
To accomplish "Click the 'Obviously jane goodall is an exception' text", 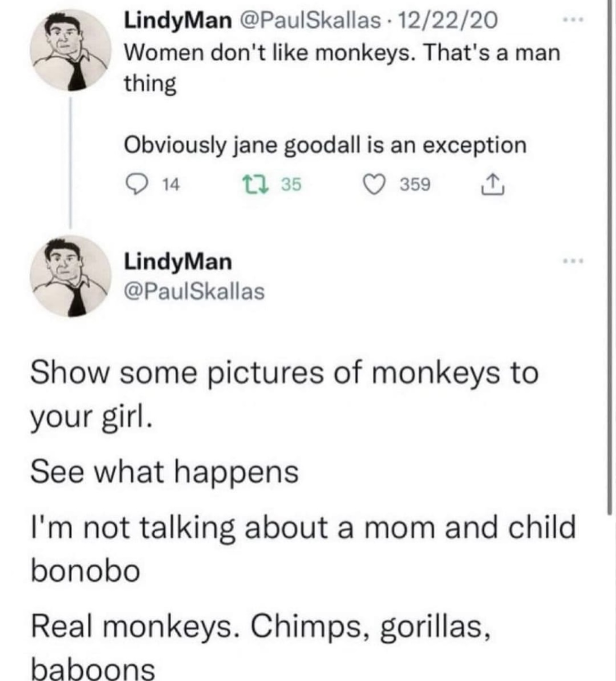I will [x=325, y=145].
